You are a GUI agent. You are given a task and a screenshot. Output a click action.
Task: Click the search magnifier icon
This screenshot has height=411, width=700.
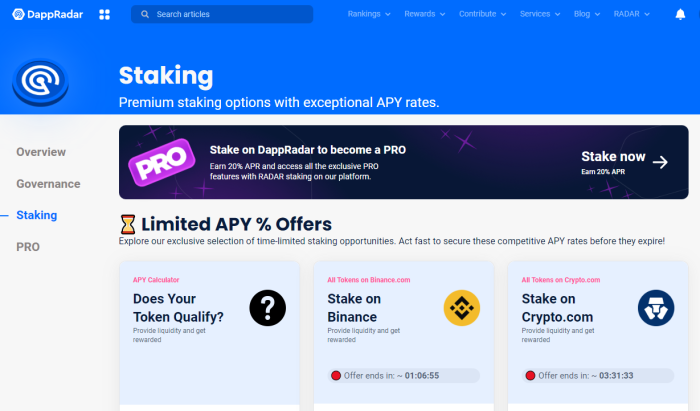click(145, 14)
